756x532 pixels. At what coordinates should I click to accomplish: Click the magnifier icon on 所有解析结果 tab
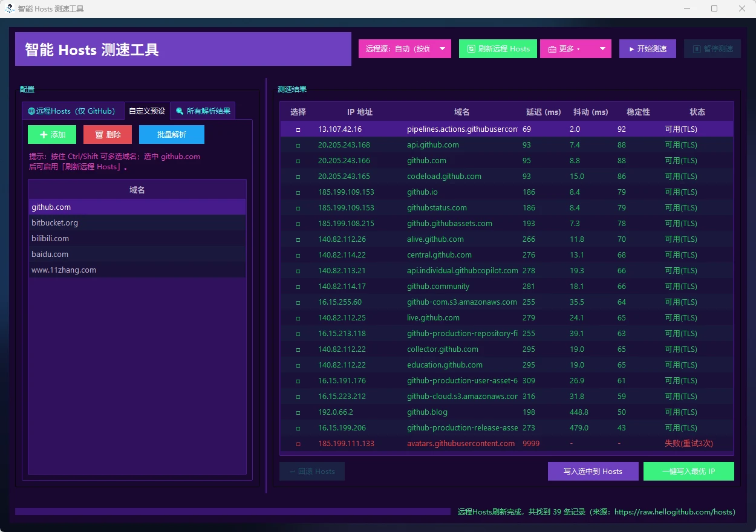[179, 111]
